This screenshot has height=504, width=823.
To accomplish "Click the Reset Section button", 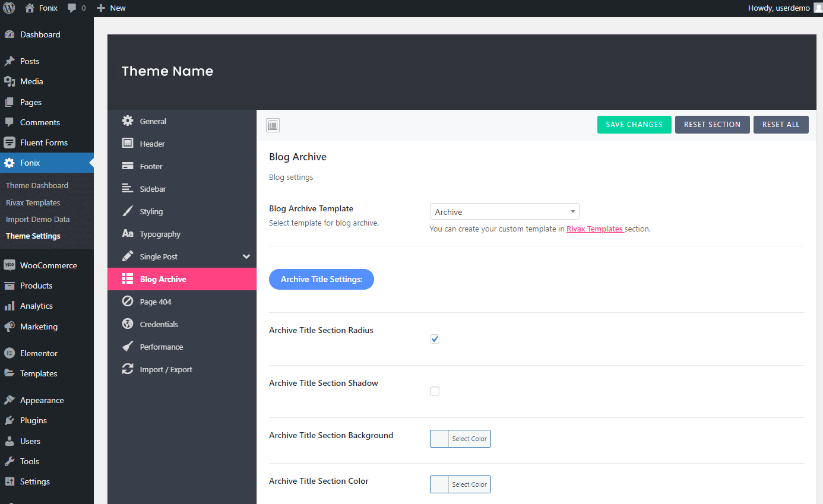I will 712,125.
